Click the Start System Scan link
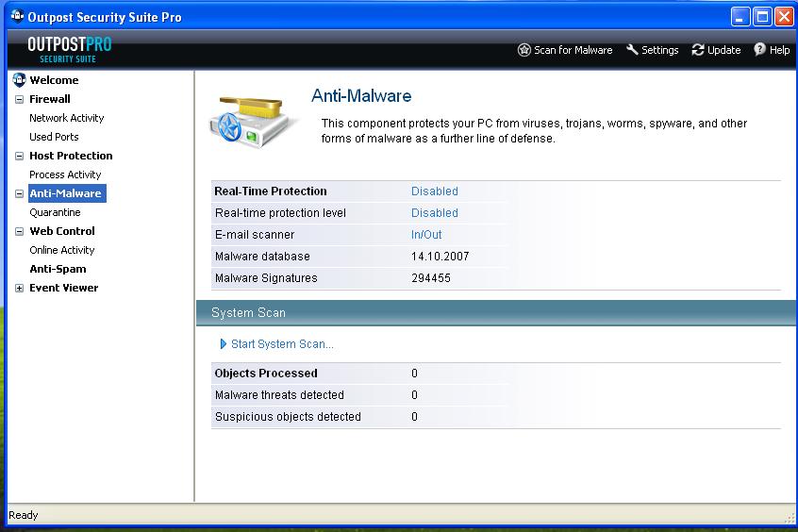This screenshot has height=532, width=798. pyautogui.click(x=282, y=344)
